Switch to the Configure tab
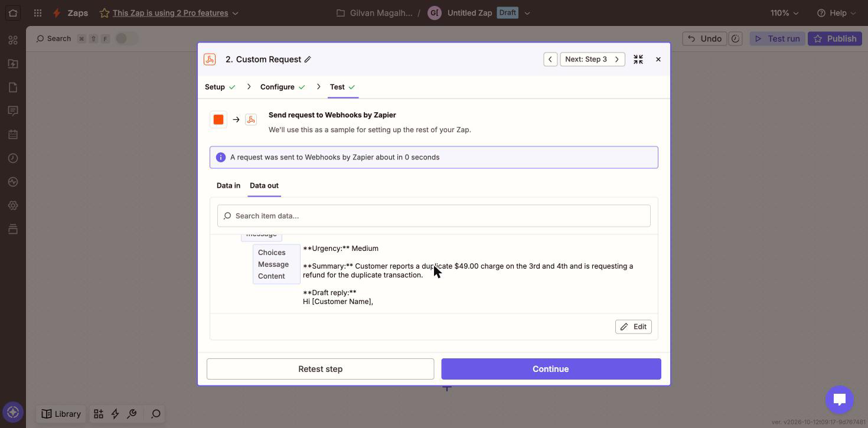Viewport: 868px width, 428px height. pos(282,87)
